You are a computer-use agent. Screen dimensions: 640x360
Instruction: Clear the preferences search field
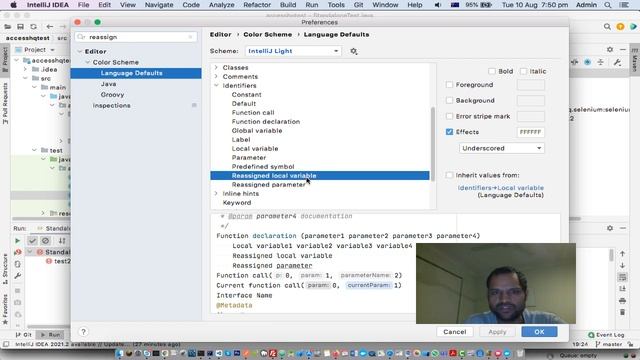coord(190,37)
